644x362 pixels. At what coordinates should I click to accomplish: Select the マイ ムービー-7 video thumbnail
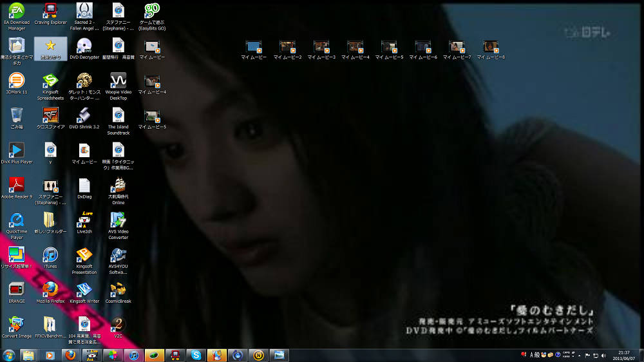point(457,50)
